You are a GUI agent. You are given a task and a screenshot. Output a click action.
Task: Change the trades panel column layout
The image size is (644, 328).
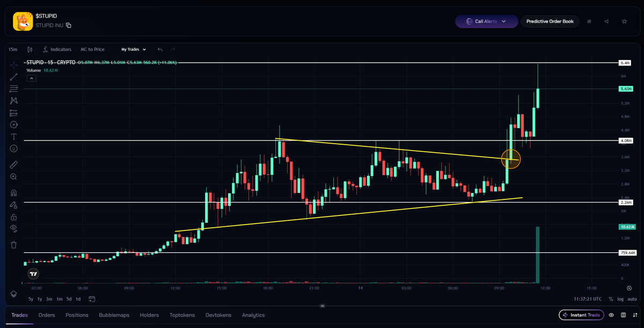point(623,315)
